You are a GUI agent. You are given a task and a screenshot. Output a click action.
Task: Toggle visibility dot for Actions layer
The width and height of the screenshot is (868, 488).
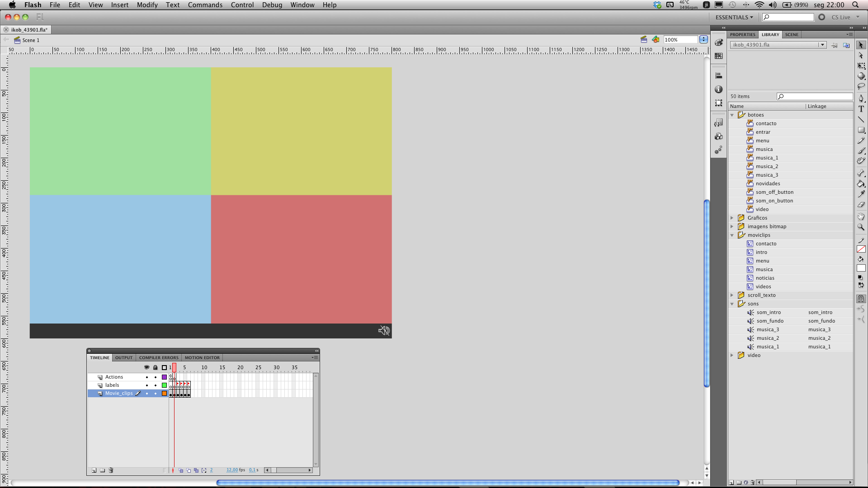tap(146, 377)
